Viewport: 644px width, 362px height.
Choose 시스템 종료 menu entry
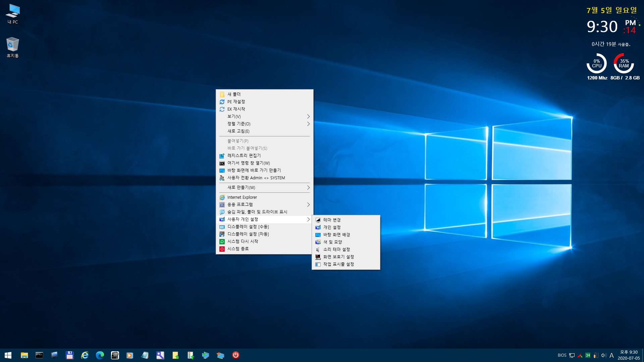(x=265, y=249)
